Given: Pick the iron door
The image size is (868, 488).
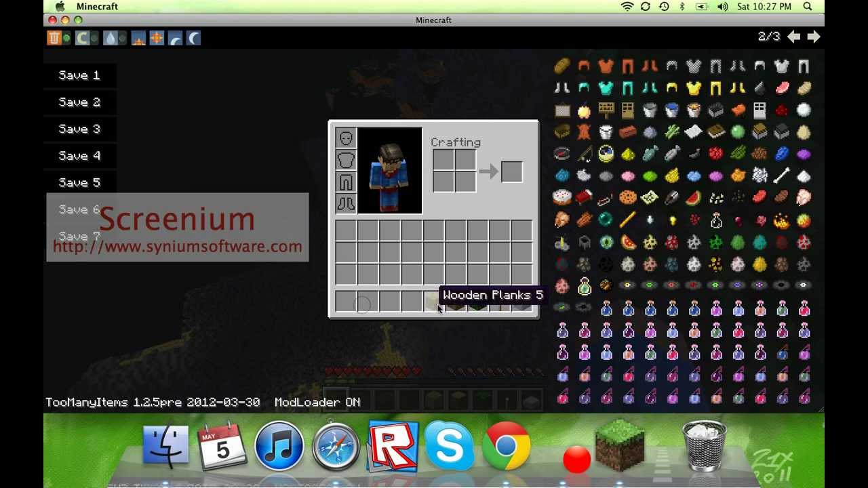Looking at the screenshot, I should (x=759, y=110).
